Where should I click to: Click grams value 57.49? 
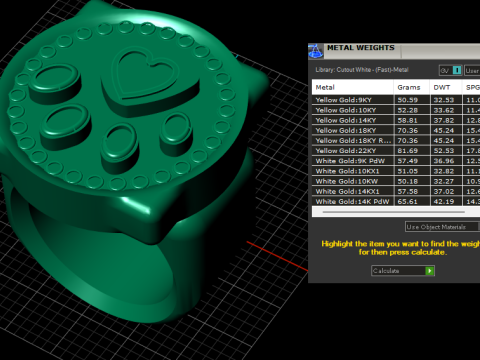coord(407,161)
